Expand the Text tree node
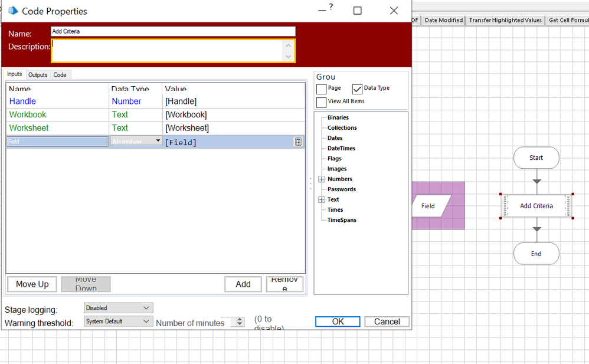Screen dimensions: 589x364 tap(322, 200)
